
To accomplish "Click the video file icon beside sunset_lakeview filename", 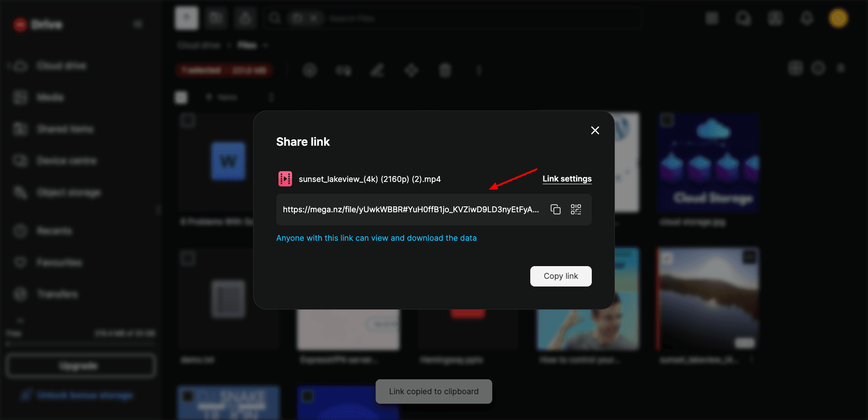I will pos(285,179).
